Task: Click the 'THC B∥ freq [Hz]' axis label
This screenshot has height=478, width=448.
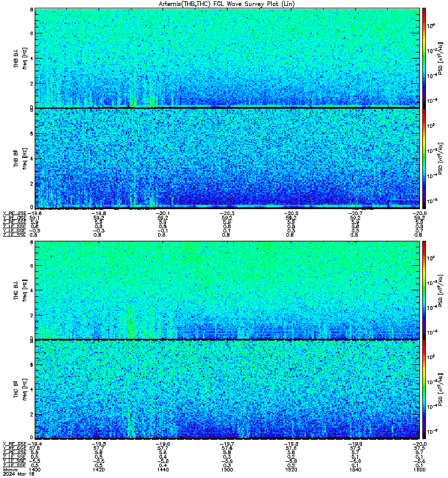Action: pos(20,390)
